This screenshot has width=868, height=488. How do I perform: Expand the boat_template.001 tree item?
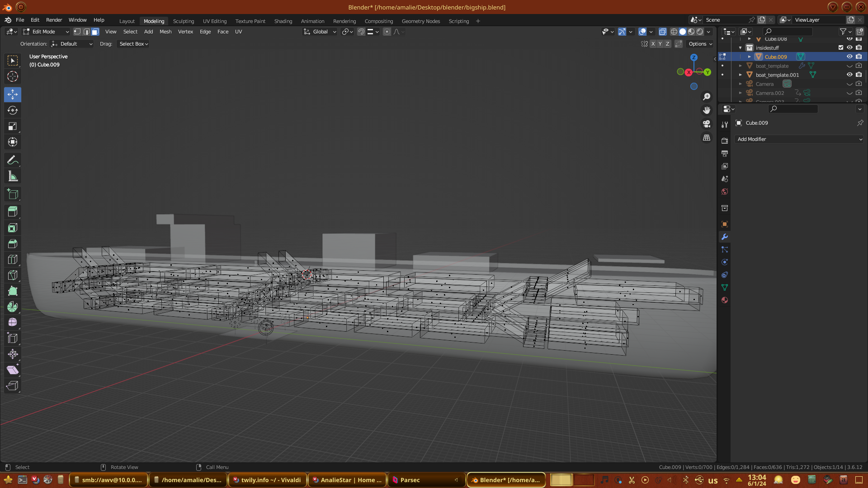coord(741,75)
